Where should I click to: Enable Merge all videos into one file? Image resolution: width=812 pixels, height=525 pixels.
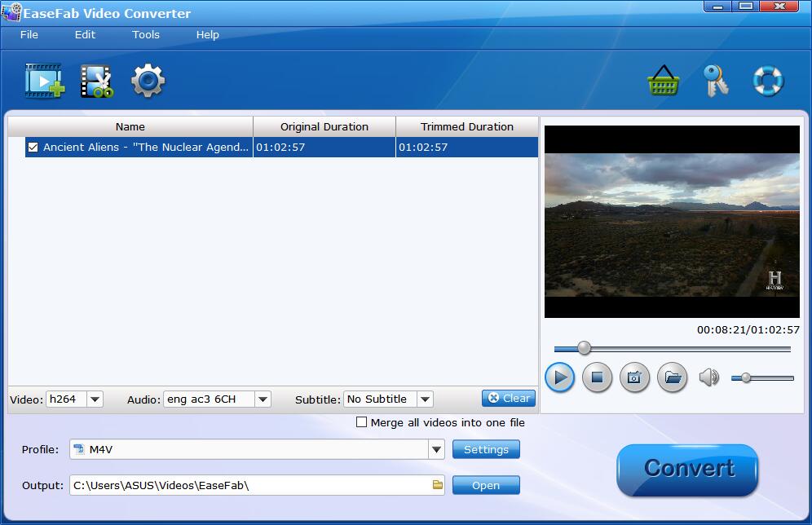point(361,422)
